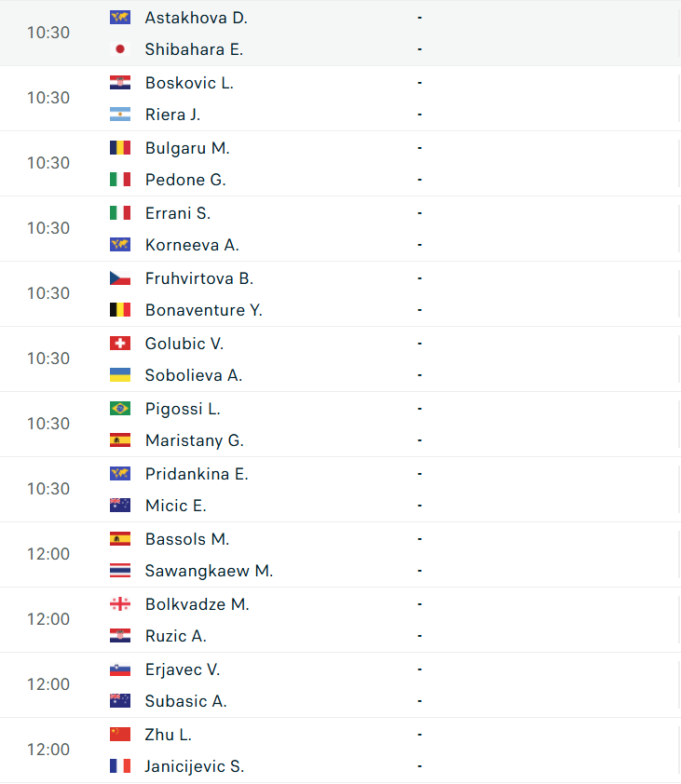Click the Brazil flag next to Pigossi L.
This screenshot has height=784, width=681.
click(119, 409)
